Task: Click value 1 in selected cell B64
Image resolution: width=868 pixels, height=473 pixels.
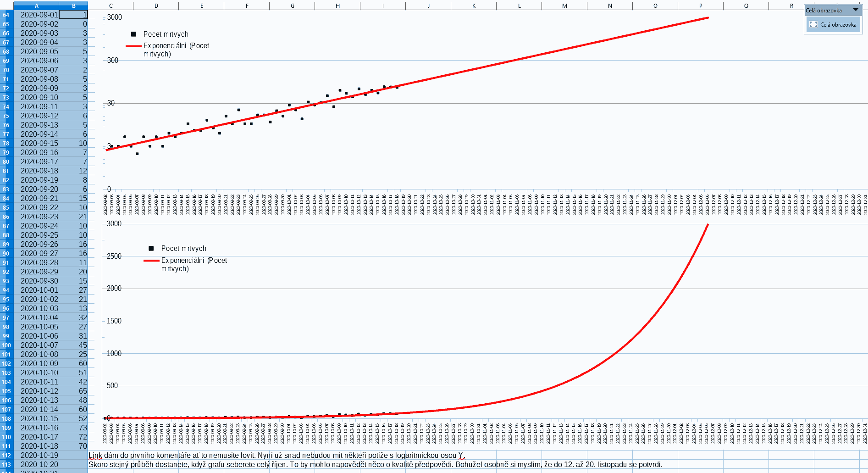Action: tap(74, 15)
